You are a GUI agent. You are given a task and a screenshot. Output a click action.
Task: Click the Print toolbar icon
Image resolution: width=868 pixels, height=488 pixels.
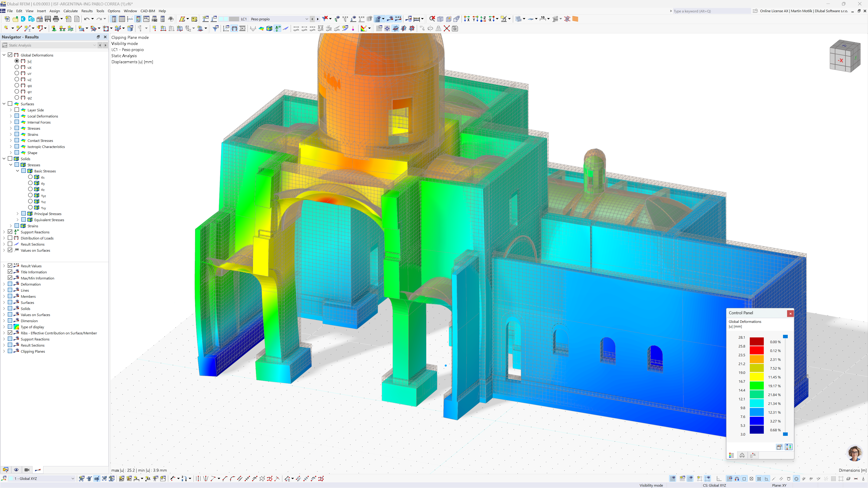(56, 19)
